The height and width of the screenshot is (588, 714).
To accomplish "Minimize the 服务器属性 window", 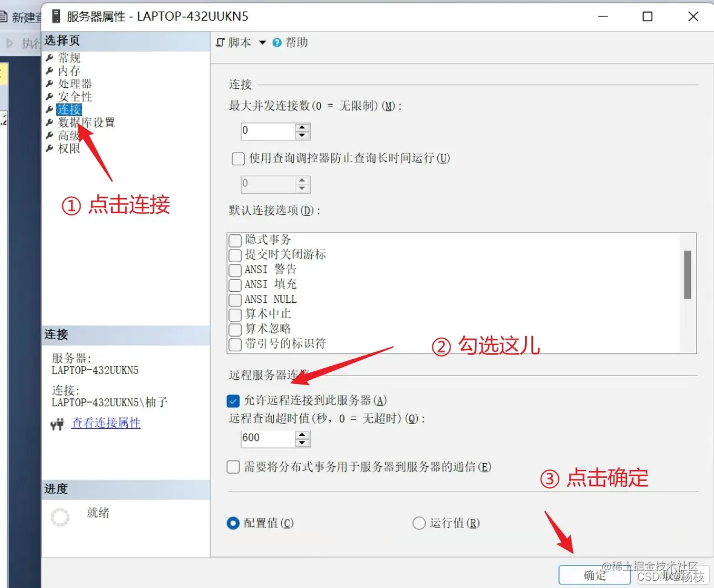I will (x=603, y=16).
